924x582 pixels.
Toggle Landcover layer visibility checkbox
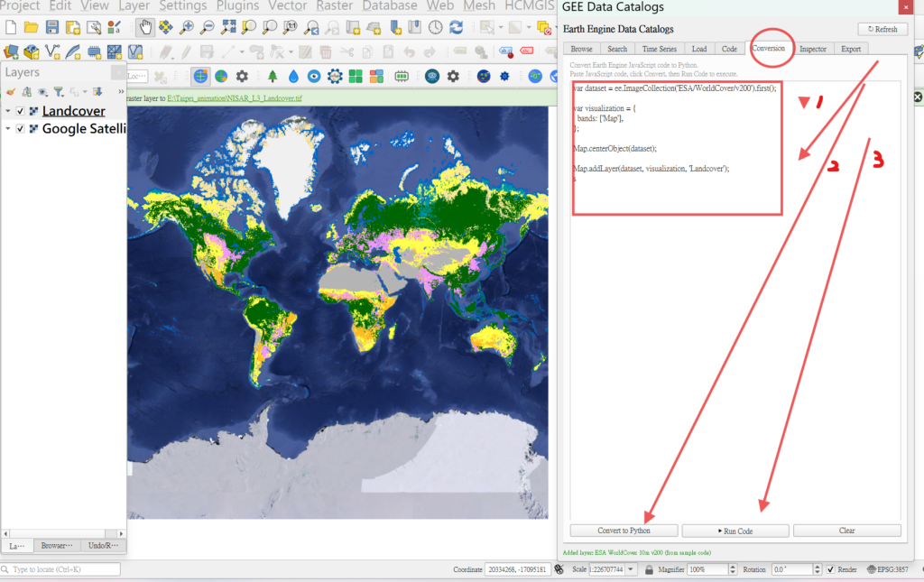coord(20,111)
